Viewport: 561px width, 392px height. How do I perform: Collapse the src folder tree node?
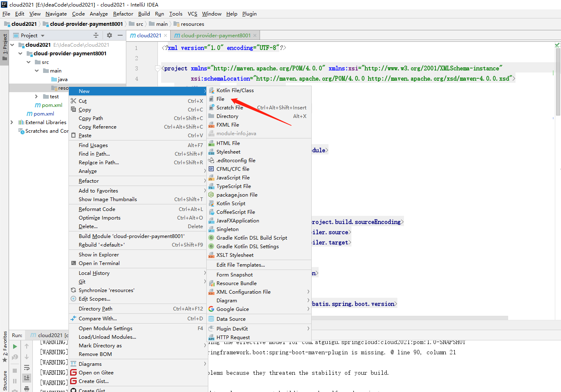29,62
